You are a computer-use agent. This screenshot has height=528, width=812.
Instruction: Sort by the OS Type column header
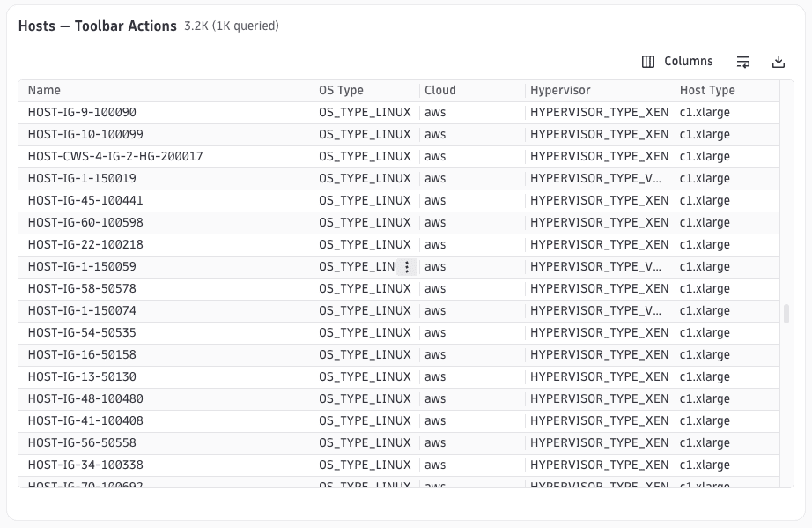tap(341, 90)
